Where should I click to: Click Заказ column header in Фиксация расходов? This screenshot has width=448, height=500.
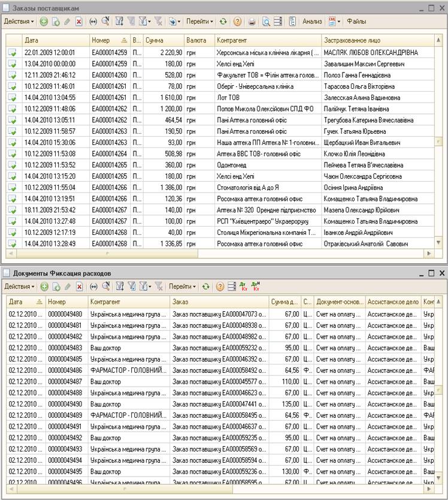pos(220,302)
